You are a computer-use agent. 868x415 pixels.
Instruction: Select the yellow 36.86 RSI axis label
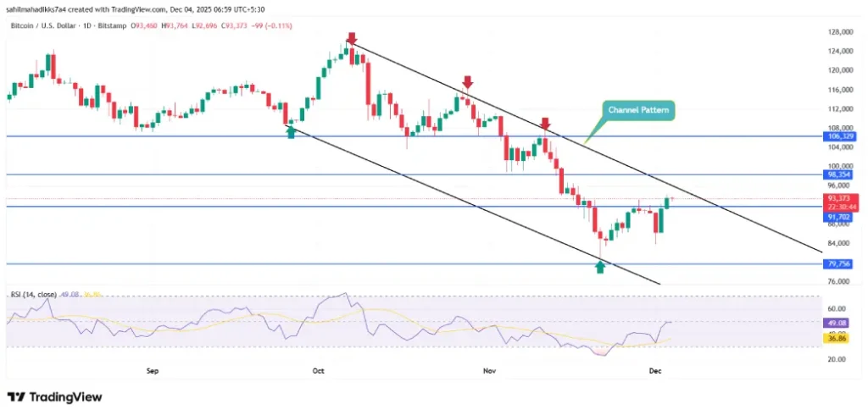837,338
